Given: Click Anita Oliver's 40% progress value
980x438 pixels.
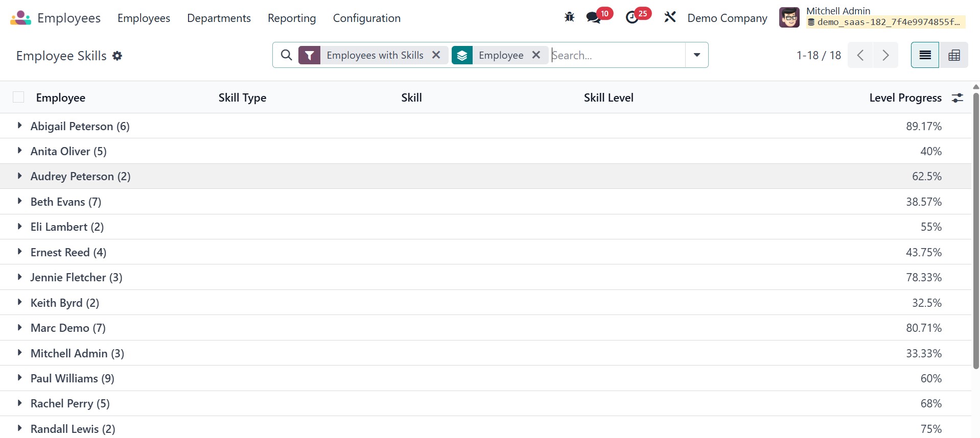Looking at the screenshot, I should [931, 151].
